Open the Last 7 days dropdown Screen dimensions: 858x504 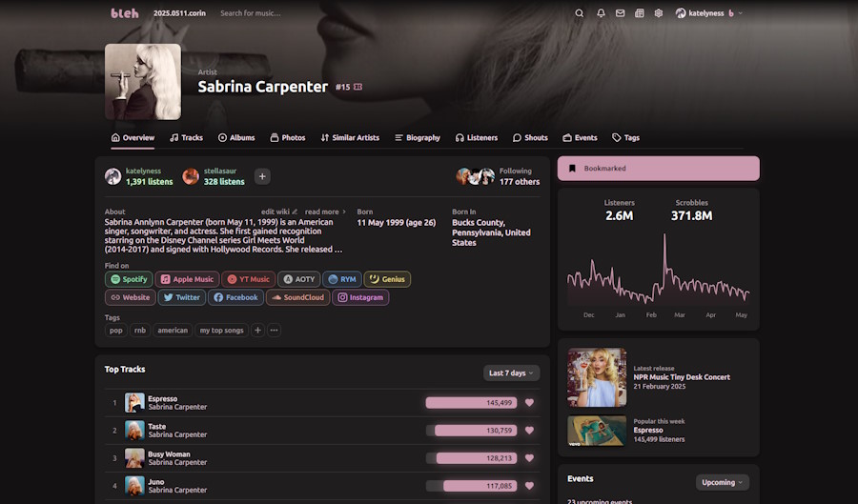[511, 373]
